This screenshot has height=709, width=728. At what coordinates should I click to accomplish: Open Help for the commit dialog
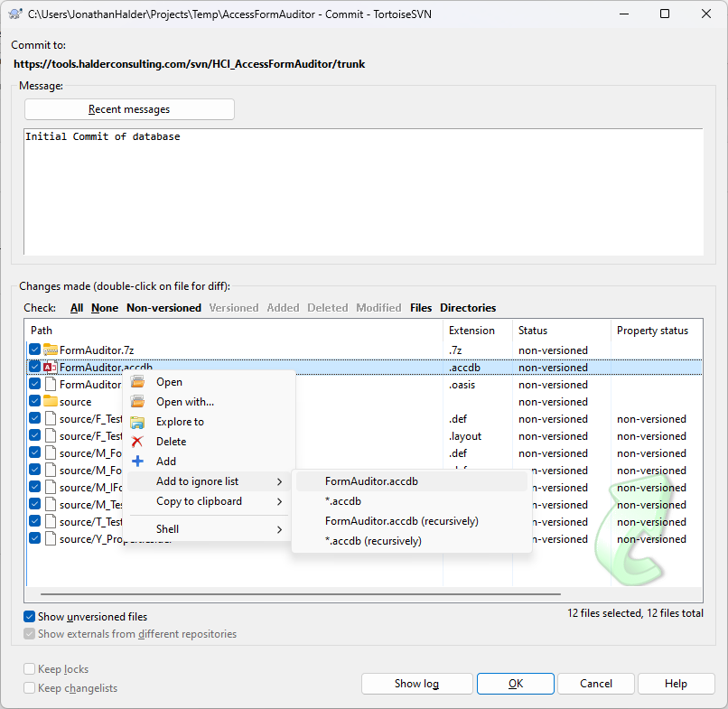(x=676, y=684)
